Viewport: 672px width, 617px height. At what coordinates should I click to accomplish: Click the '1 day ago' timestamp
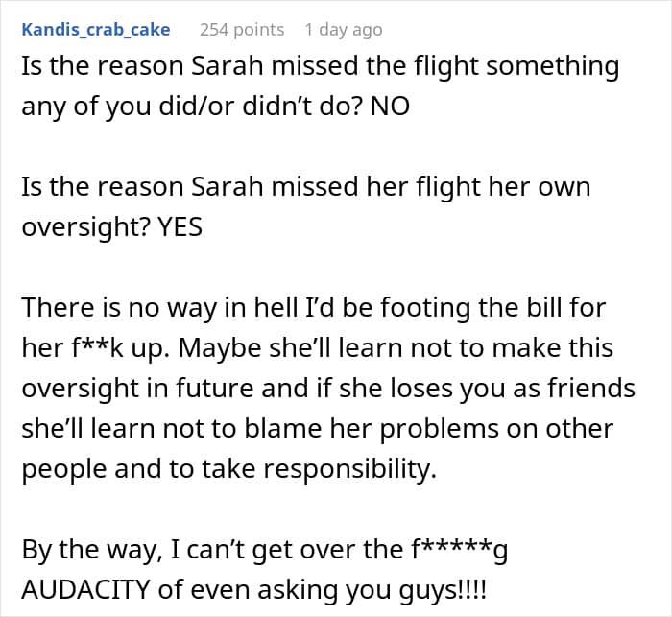pos(344,30)
